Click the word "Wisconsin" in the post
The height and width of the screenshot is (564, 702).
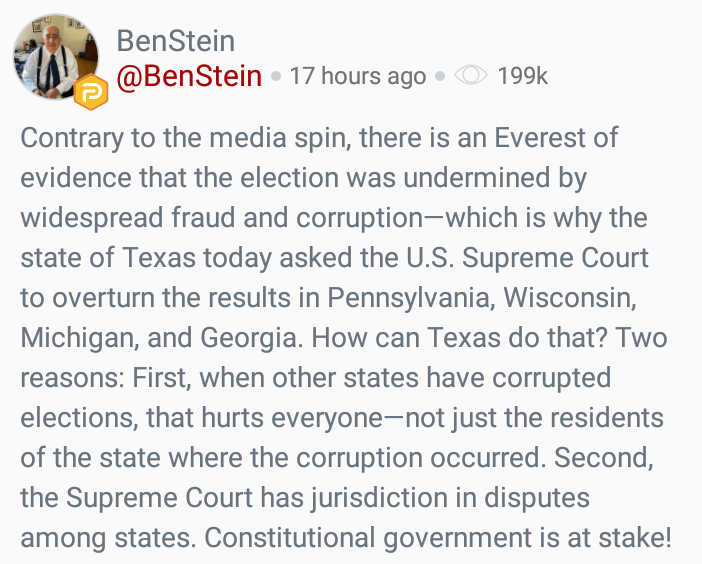[582, 297]
